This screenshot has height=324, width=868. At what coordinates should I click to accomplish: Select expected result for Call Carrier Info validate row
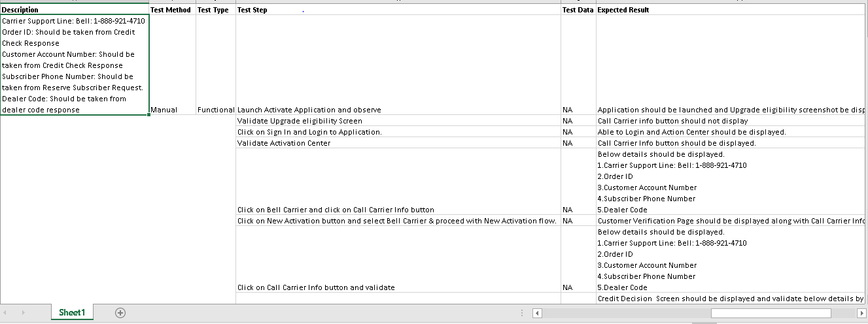[732, 259]
